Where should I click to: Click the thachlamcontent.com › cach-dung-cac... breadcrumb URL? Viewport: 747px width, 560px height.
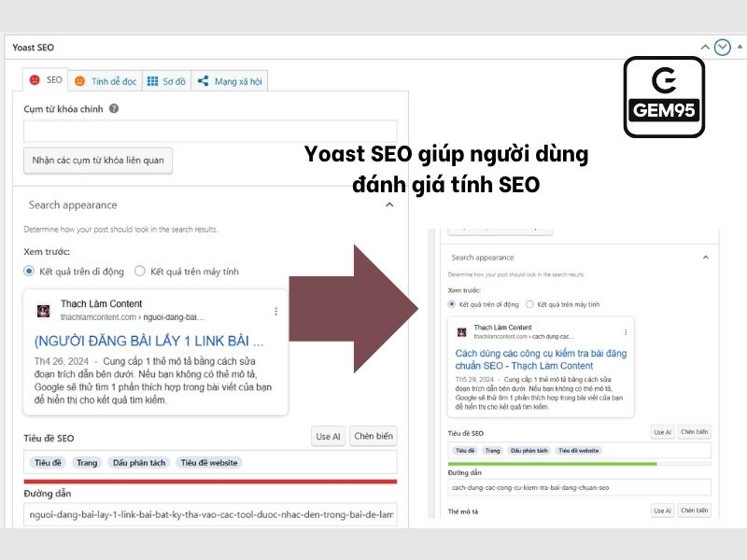[x=524, y=336]
